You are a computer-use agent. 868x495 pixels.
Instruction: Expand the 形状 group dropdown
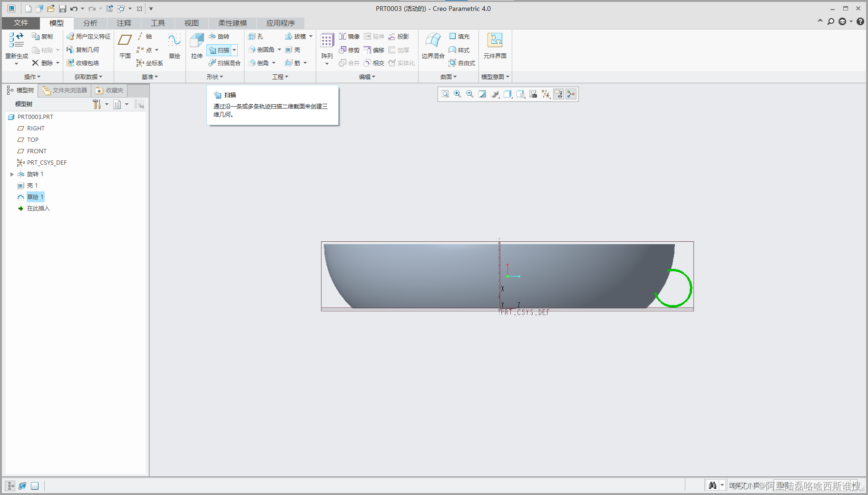[x=215, y=77]
